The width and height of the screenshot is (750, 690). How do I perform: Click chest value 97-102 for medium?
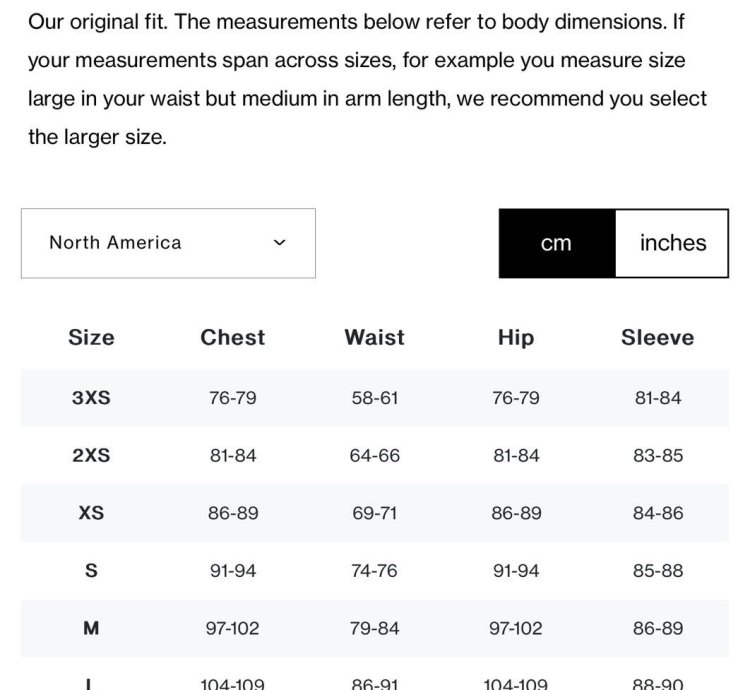pyautogui.click(x=232, y=628)
